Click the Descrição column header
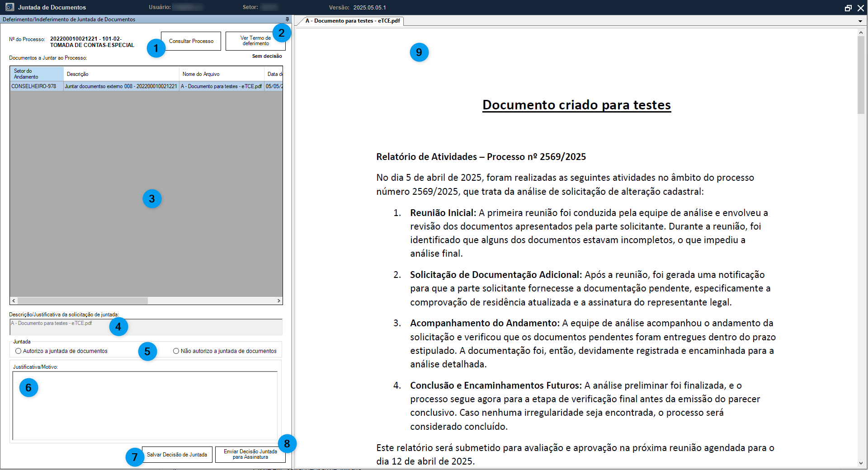868x470 pixels. (x=121, y=74)
